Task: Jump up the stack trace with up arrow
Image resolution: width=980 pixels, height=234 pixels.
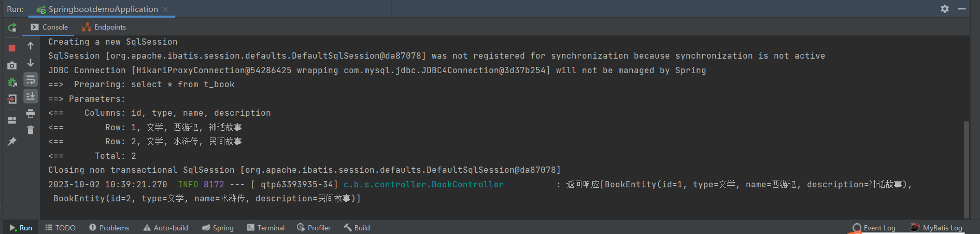Action: tap(31, 46)
